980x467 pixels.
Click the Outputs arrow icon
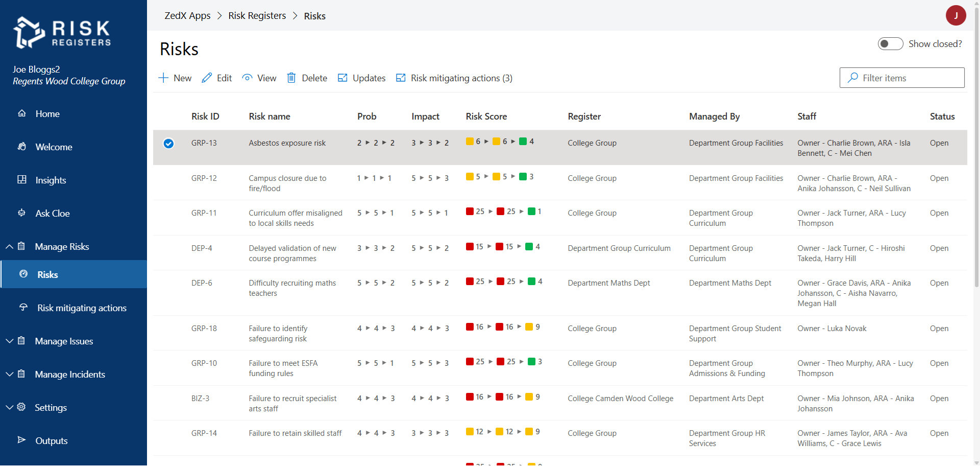(x=22, y=440)
